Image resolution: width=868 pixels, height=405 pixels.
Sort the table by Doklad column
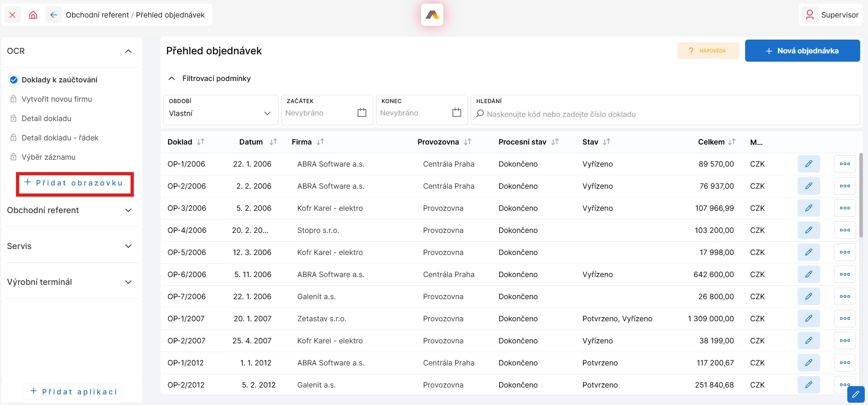pyautogui.click(x=201, y=142)
